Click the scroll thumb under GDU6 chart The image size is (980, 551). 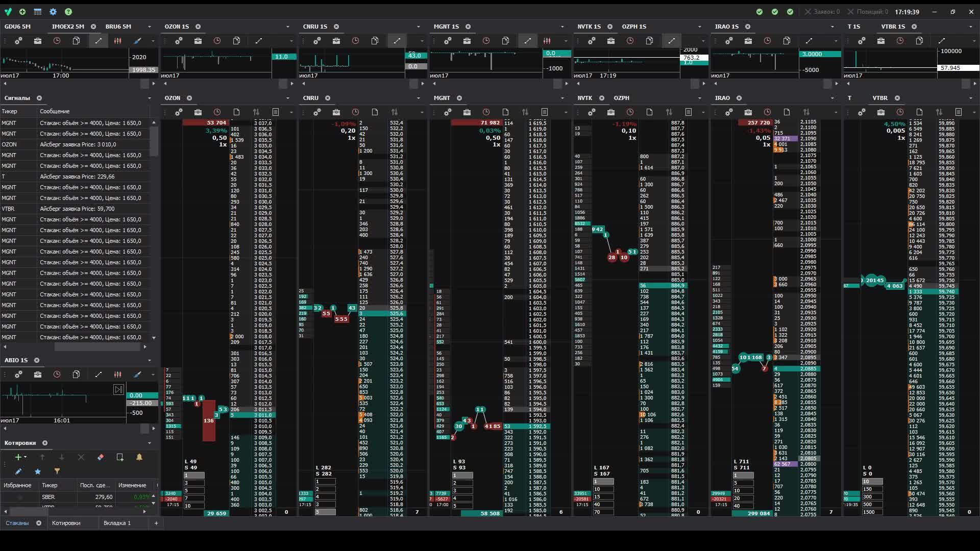(144, 84)
